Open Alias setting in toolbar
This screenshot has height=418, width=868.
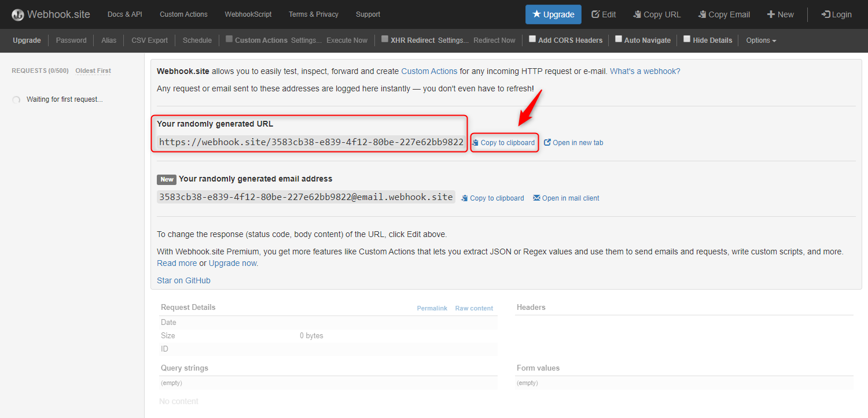109,40
